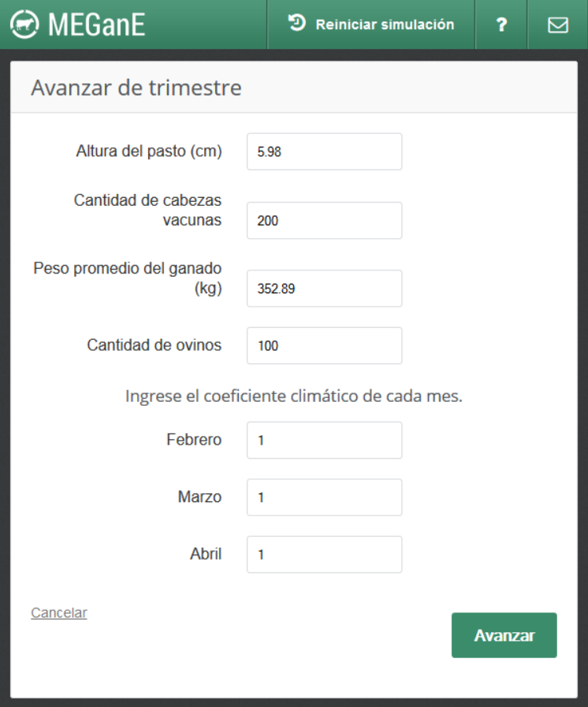Click the Febrero label
The image size is (588, 707).
194,440
